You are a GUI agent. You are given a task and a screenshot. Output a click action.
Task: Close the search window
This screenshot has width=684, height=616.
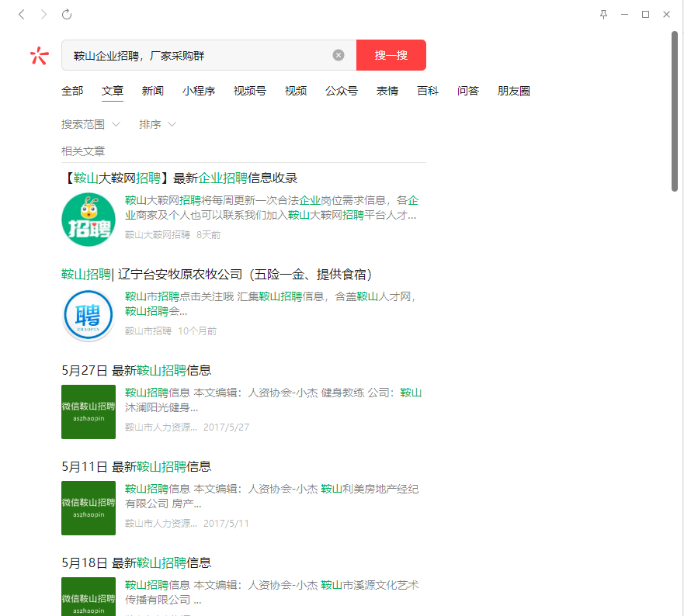click(x=667, y=15)
